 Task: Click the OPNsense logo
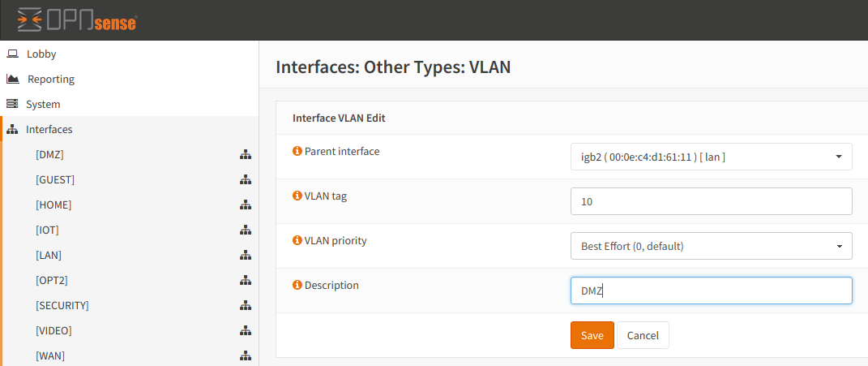point(77,20)
